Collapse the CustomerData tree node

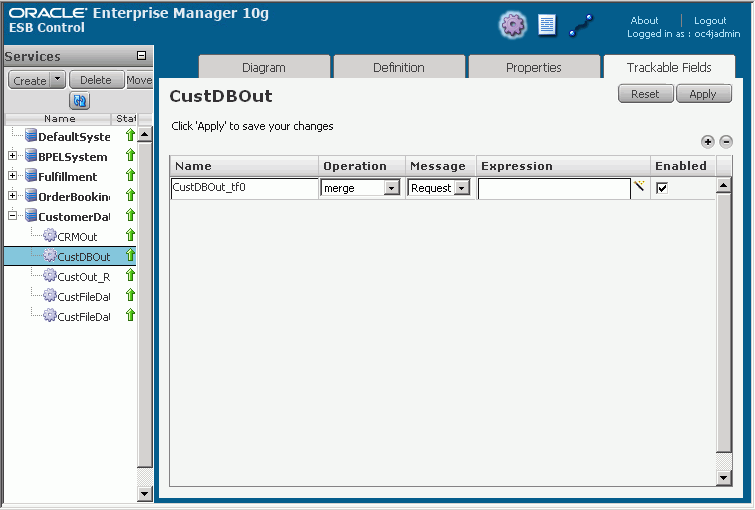[13, 215]
